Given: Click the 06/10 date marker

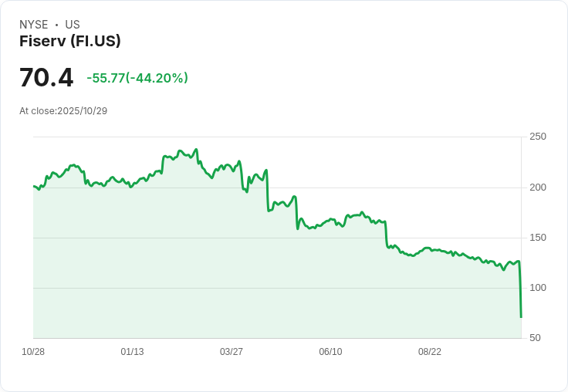Looking at the screenshot, I should click(x=330, y=352).
